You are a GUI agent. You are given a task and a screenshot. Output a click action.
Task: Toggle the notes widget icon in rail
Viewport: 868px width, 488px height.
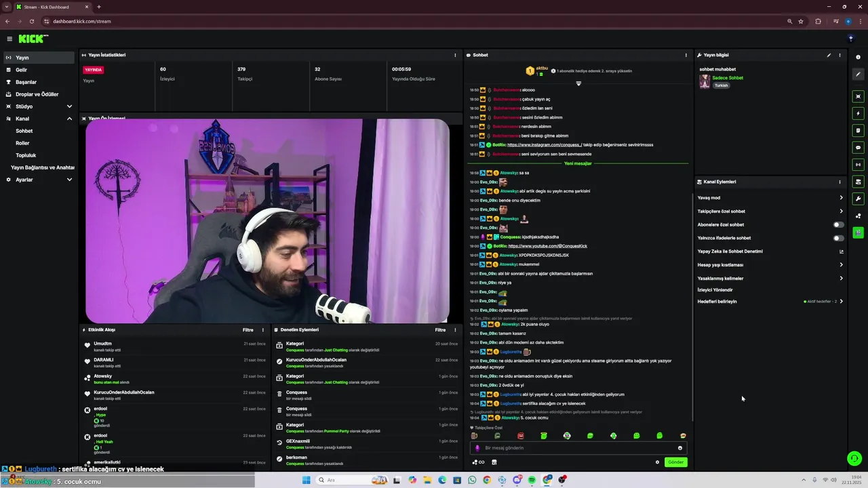pyautogui.click(x=858, y=130)
